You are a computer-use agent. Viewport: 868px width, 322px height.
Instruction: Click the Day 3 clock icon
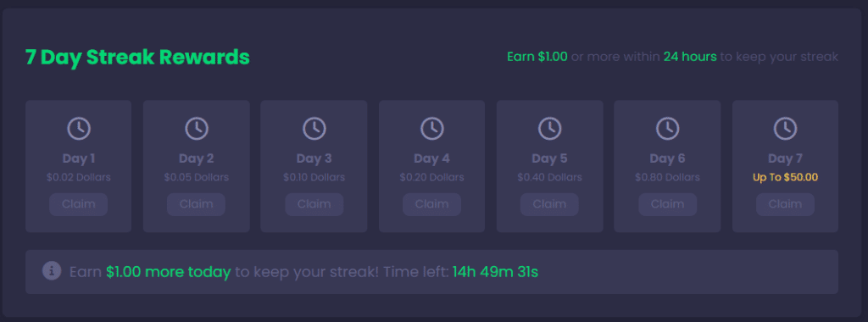[x=314, y=128]
